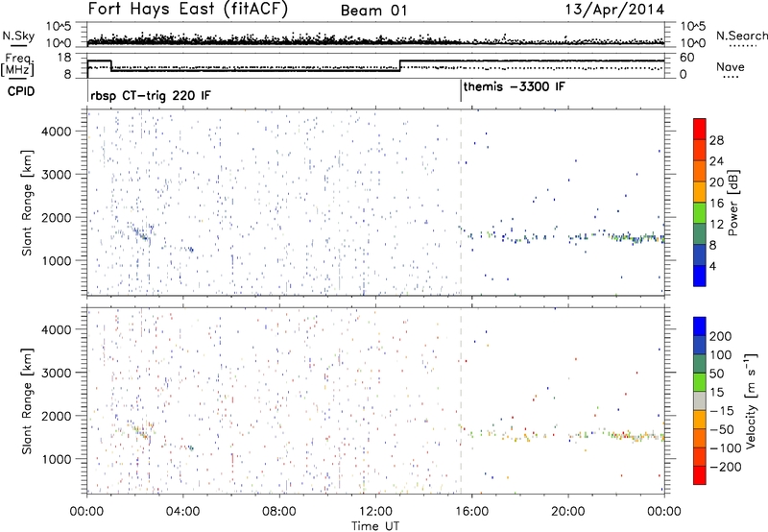The height and width of the screenshot is (532, 768).
Task: Click the '3000' tick on velocity panel
Action: (56, 373)
